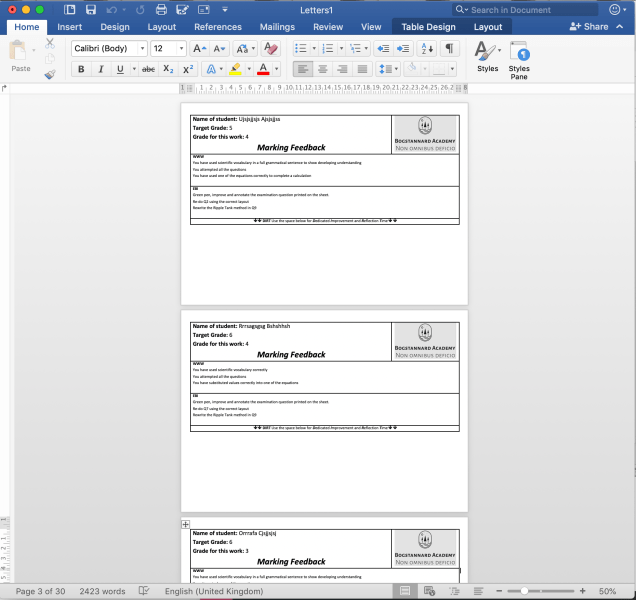Click 50% zoom level
The height and width of the screenshot is (600, 636).
tap(607, 591)
